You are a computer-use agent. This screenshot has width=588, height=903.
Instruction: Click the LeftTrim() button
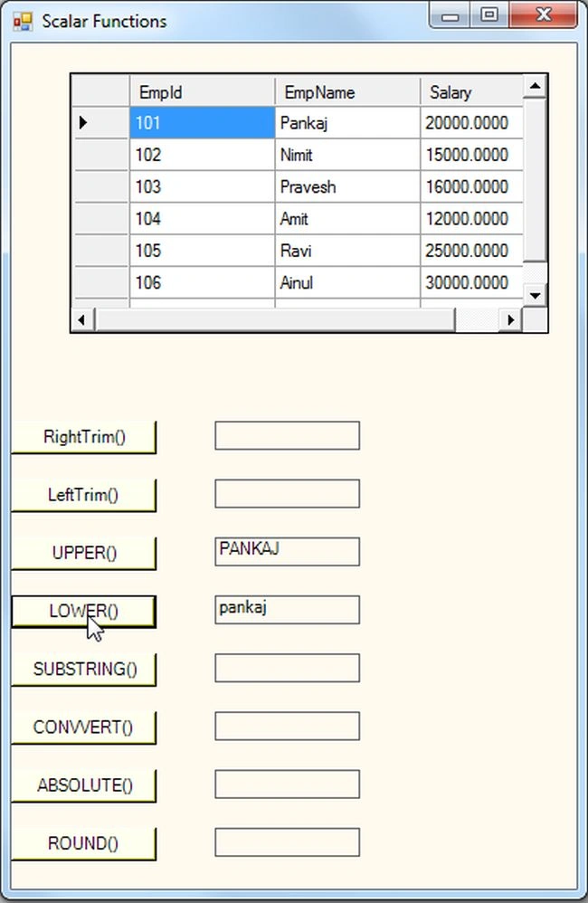83,495
